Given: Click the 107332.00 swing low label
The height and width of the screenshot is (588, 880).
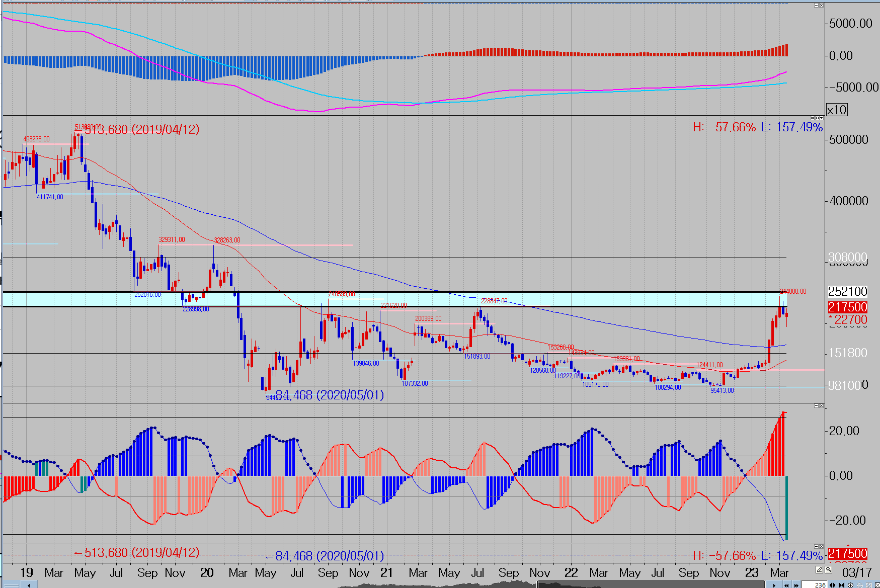Looking at the screenshot, I should pyautogui.click(x=415, y=383).
